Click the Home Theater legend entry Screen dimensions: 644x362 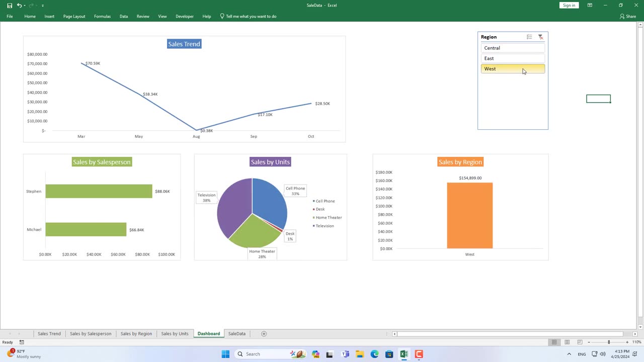point(327,218)
